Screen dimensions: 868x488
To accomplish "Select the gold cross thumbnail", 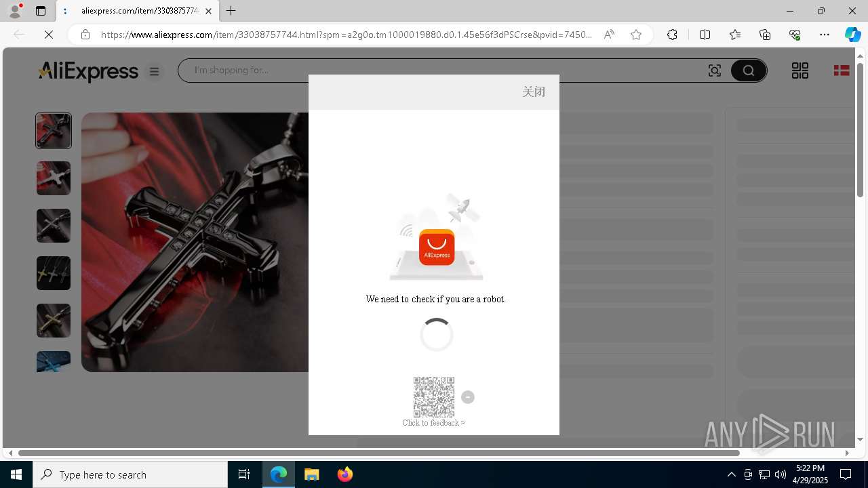I will pyautogui.click(x=54, y=321).
